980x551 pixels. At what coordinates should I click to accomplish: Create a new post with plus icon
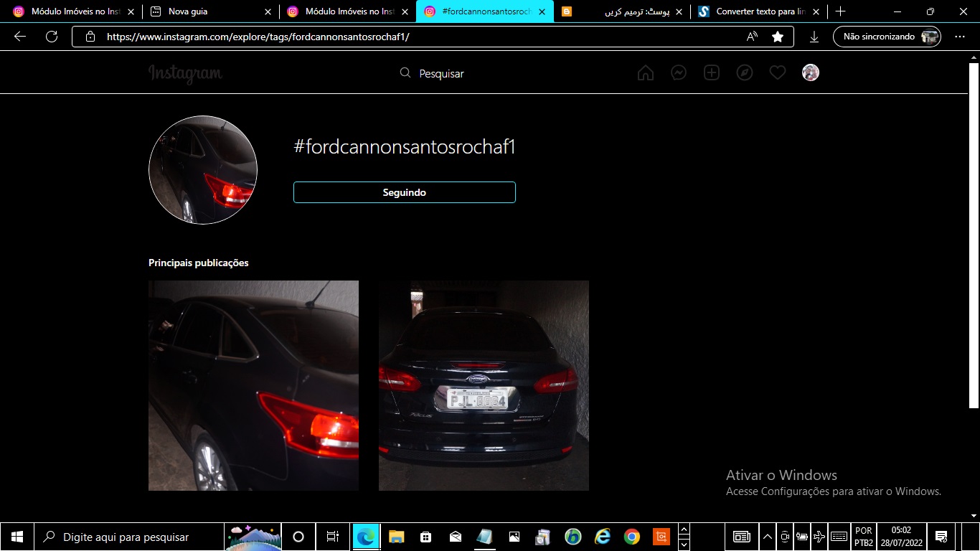click(712, 73)
